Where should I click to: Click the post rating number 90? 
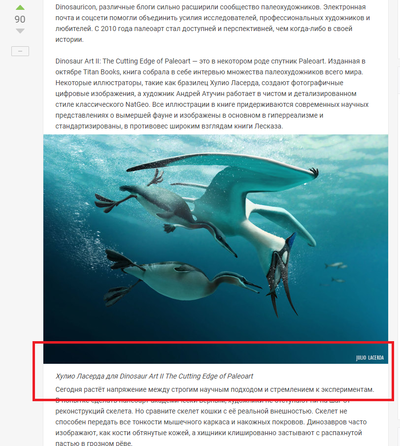(20, 19)
